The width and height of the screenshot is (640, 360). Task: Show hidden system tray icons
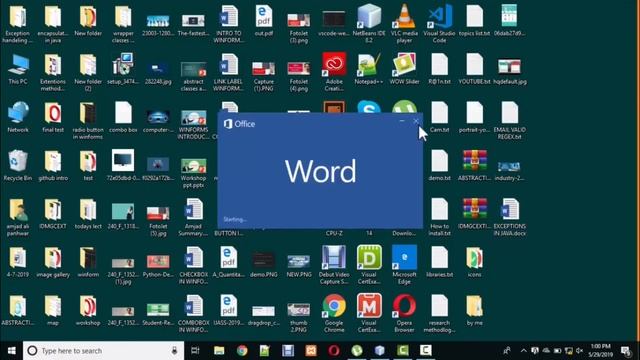(524, 351)
